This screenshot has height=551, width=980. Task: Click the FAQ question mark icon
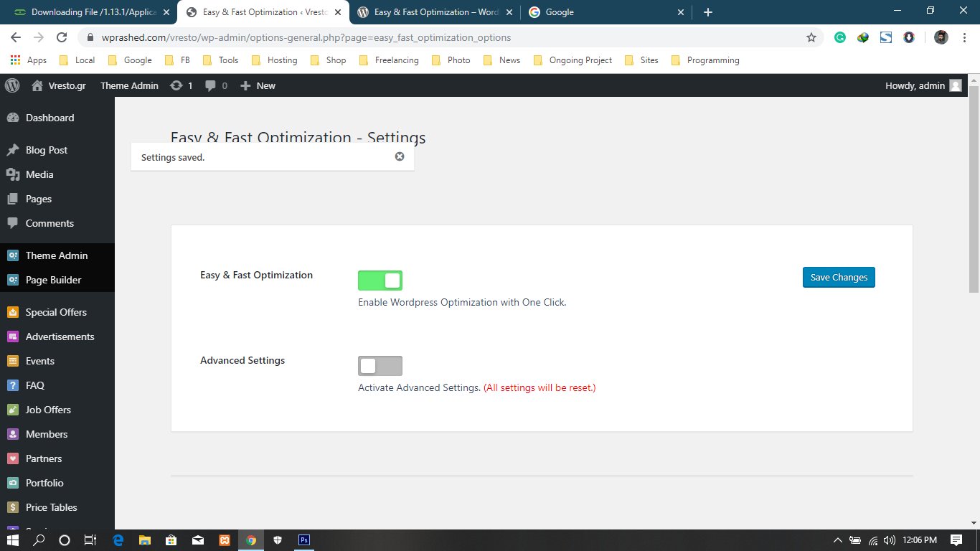coord(13,385)
